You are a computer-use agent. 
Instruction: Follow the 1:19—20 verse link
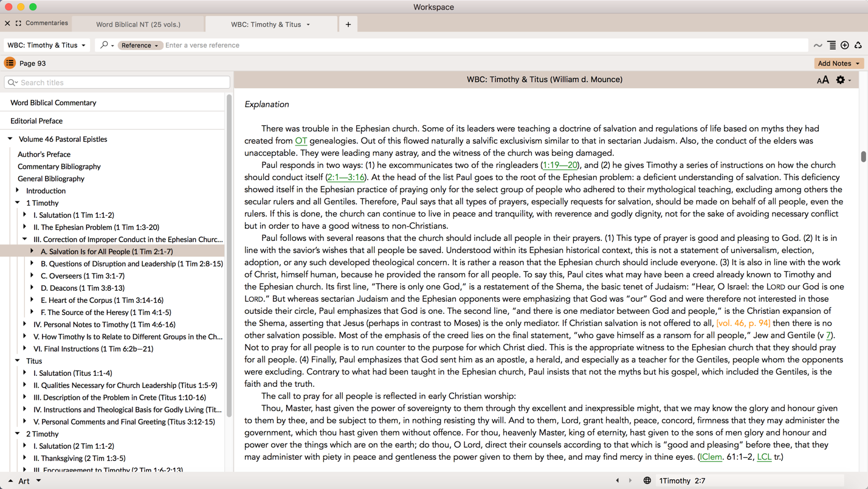[560, 165]
